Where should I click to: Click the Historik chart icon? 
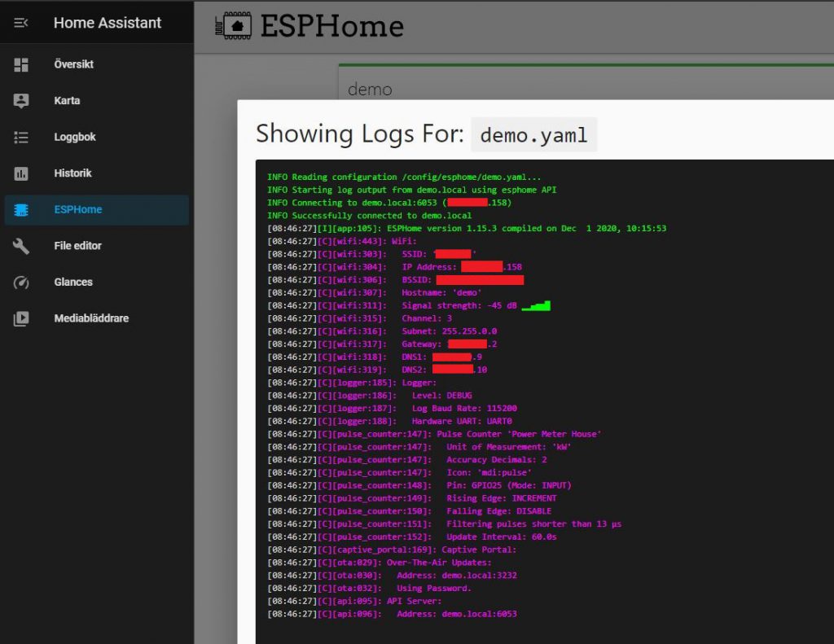(20, 173)
